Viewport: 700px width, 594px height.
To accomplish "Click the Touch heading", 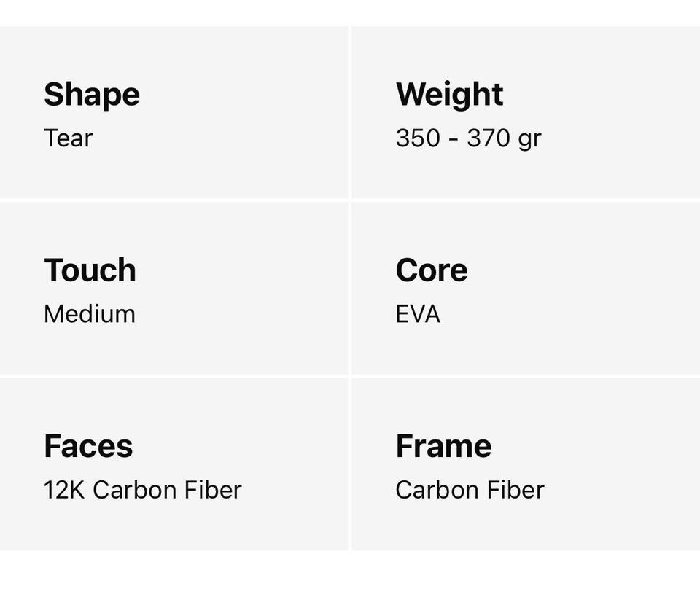I will coord(90,270).
